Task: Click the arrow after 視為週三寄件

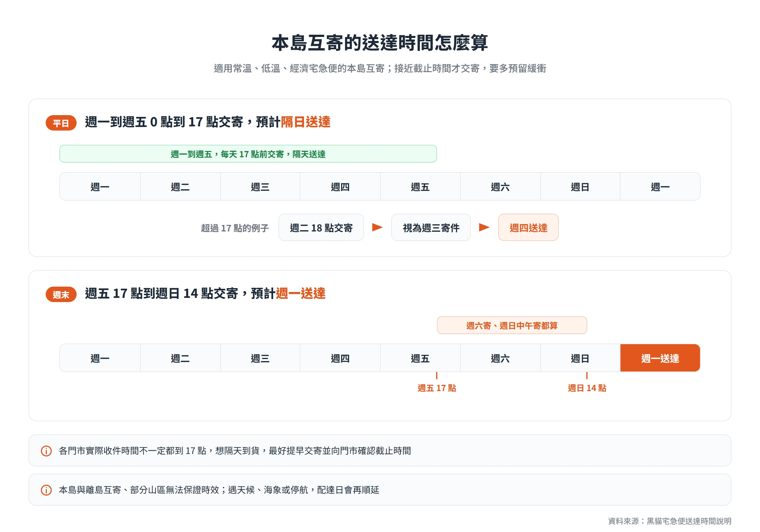Action: [484, 227]
